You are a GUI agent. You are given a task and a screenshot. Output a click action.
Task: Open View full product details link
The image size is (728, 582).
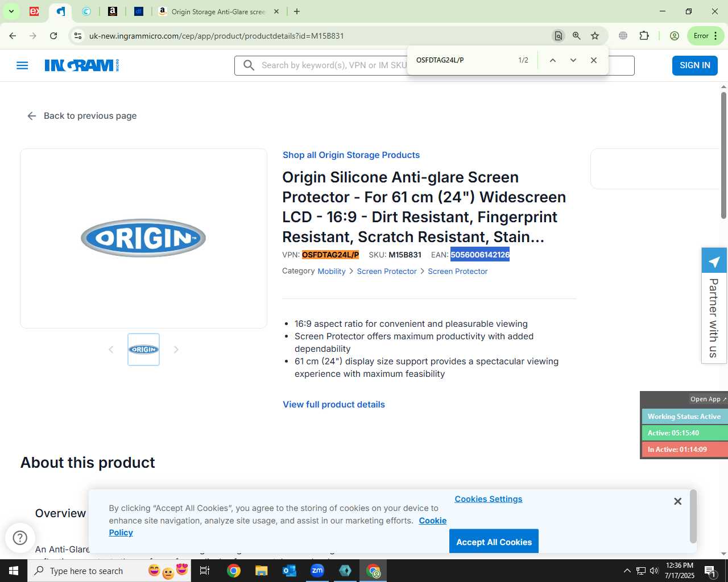tap(334, 405)
